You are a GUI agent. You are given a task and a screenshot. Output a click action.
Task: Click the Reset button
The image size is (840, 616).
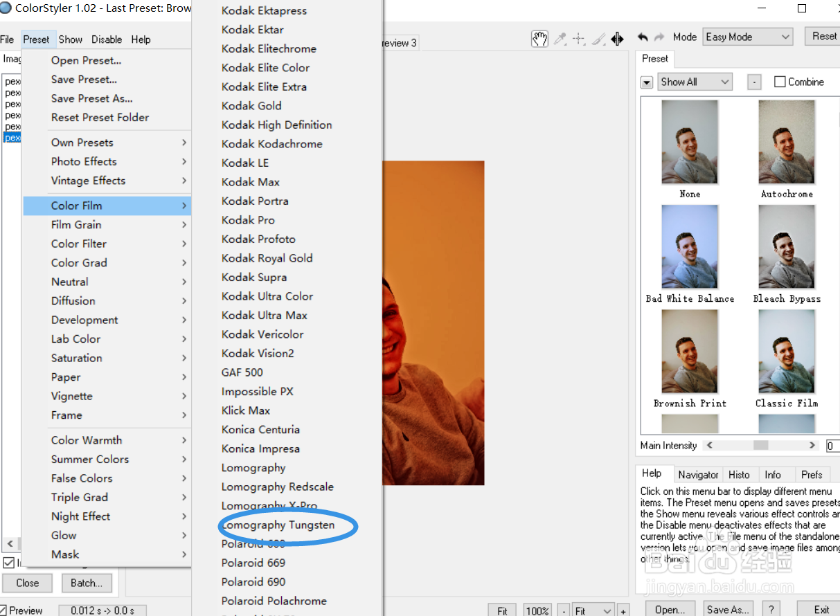click(823, 37)
